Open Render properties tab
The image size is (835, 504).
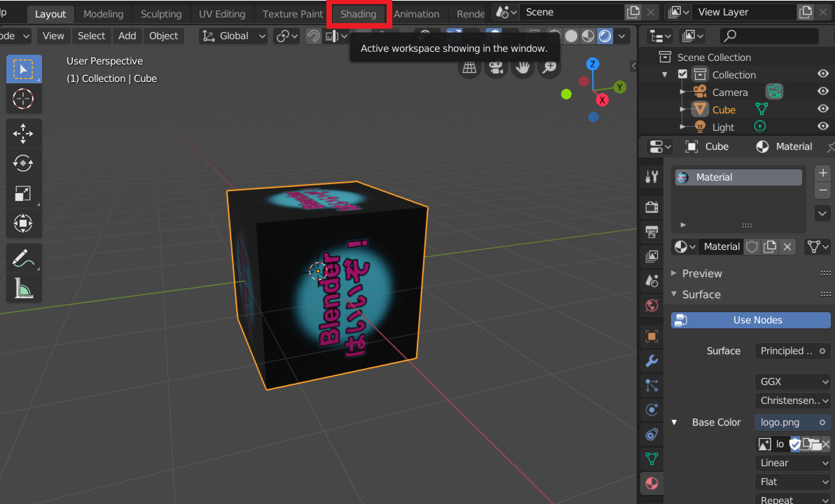click(651, 206)
